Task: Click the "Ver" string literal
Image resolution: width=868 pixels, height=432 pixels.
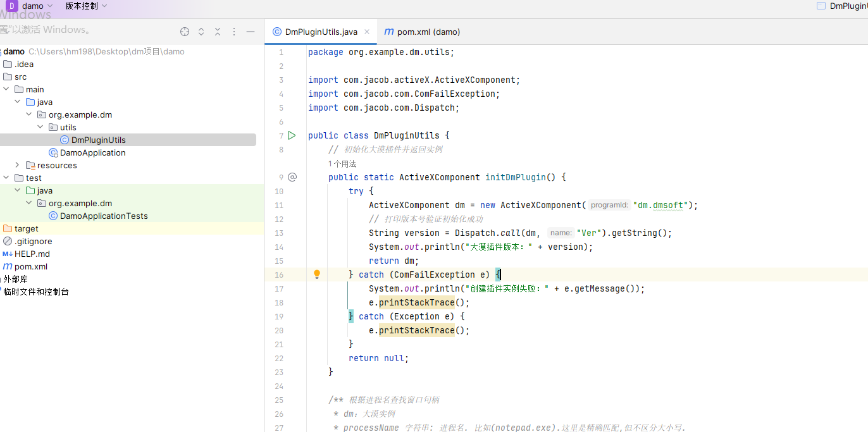Action: pos(589,233)
